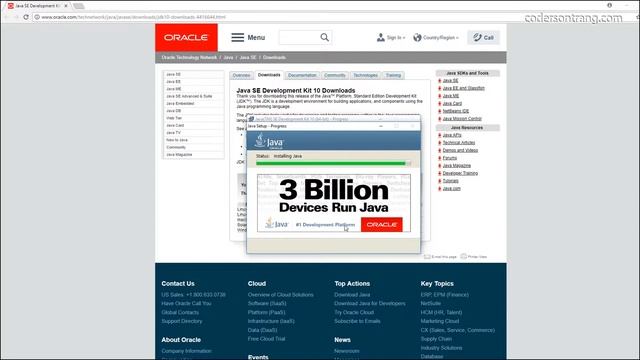Click Download Java footer link
The height and width of the screenshot is (360, 640).
352,295
